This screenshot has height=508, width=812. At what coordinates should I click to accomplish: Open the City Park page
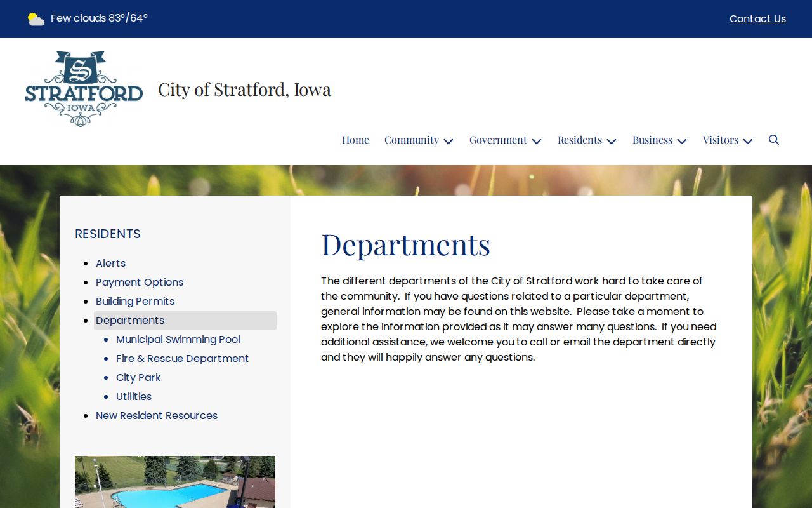tap(138, 377)
